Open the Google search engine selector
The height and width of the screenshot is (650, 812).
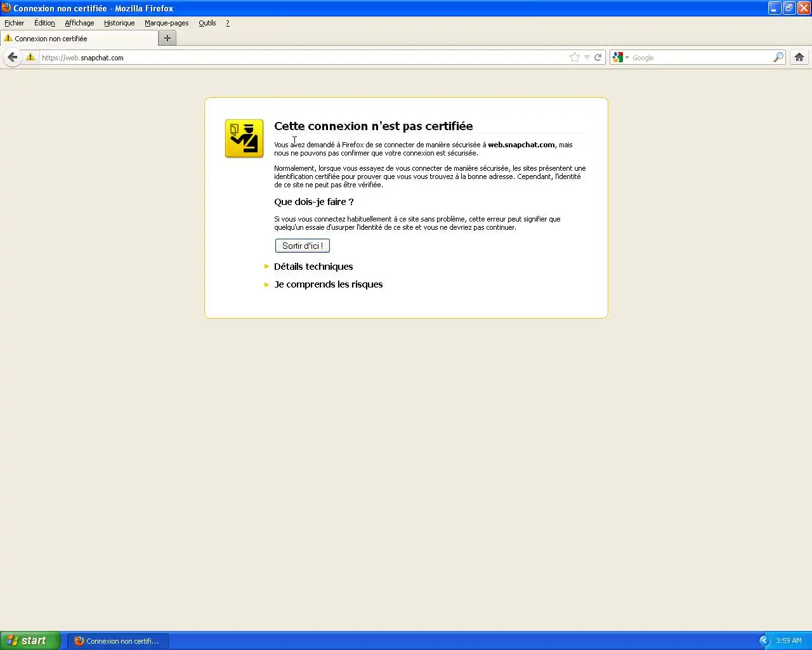(x=620, y=57)
